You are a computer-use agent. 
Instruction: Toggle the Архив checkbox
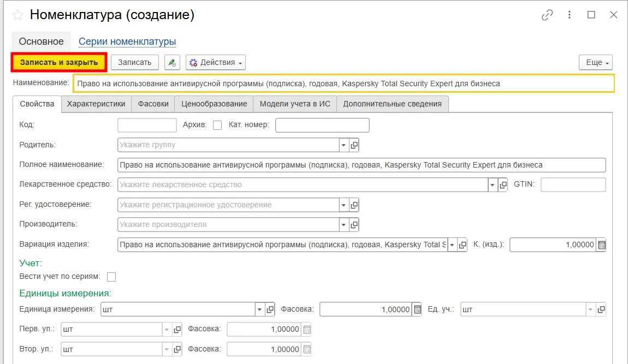pyautogui.click(x=217, y=126)
